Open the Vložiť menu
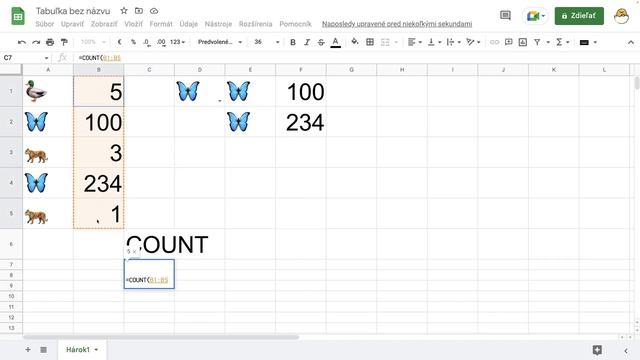Screen dimensions: 640x360 pos(133,24)
